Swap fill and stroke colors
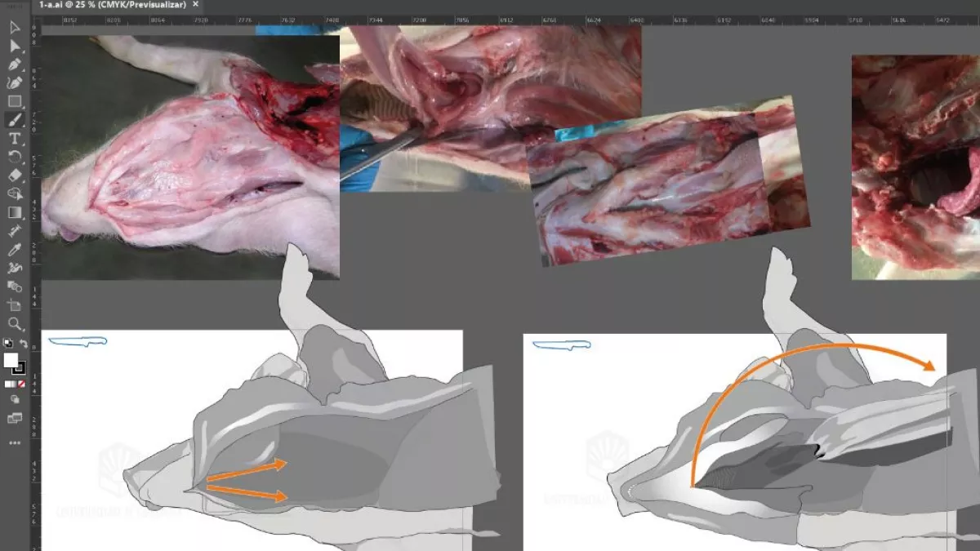The width and height of the screenshot is (980, 551). [x=24, y=344]
